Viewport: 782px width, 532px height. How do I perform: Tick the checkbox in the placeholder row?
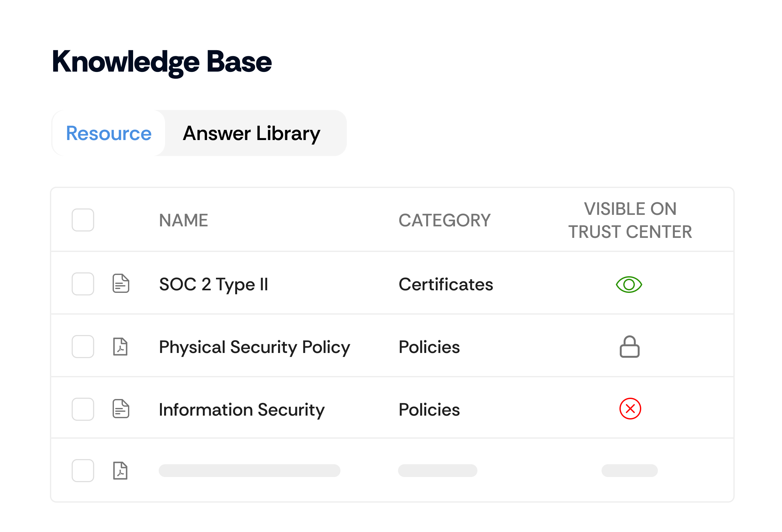click(83, 471)
